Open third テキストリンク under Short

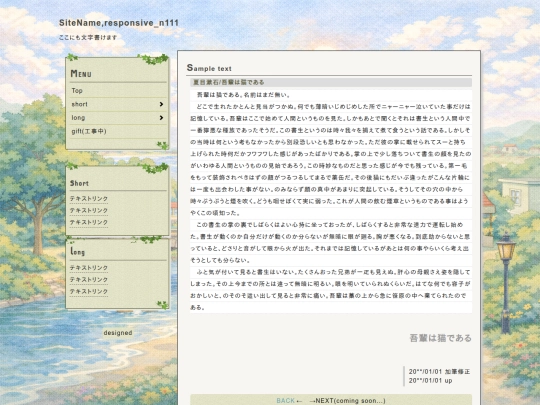tap(89, 222)
